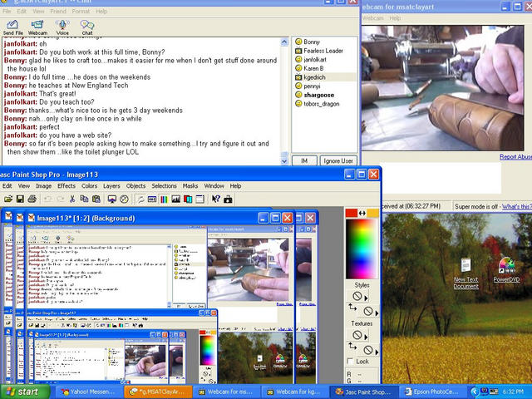Toggle the Overview Window icon
This screenshot has height=399, width=532.
coord(199,199)
